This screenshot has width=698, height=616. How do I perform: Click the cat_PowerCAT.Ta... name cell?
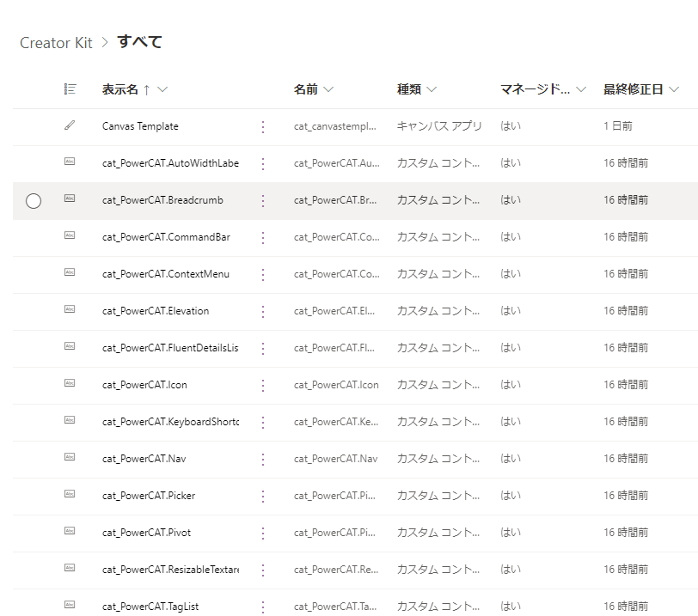pyautogui.click(x=334, y=607)
